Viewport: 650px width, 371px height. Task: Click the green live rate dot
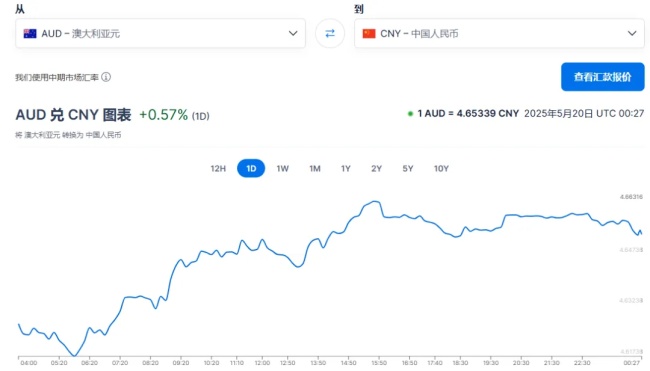(x=410, y=114)
